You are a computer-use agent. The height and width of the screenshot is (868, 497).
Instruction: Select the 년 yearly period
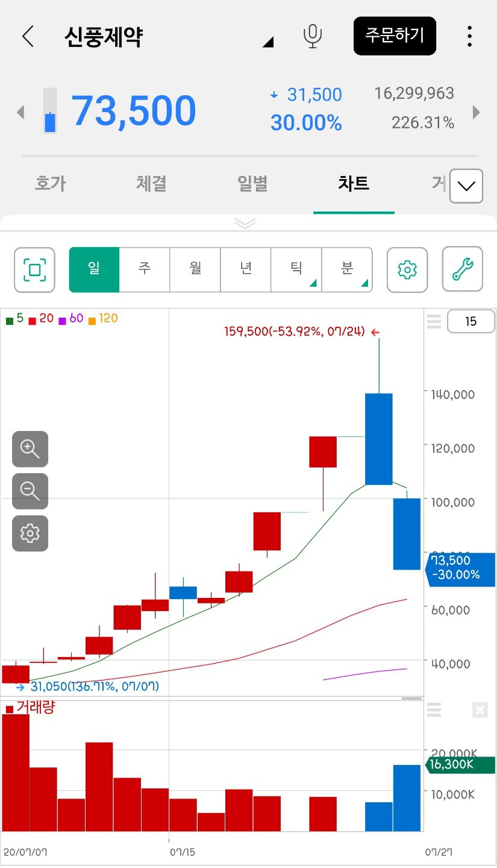[x=246, y=269]
